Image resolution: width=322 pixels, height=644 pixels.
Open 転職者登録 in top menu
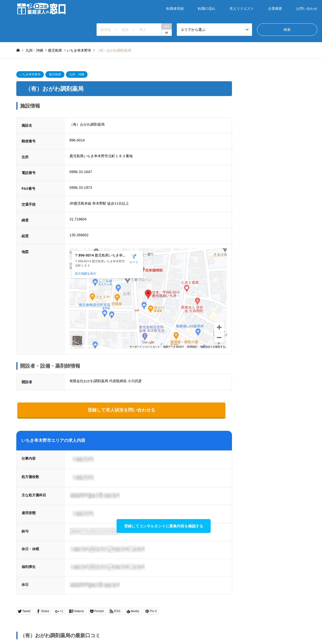click(x=175, y=9)
